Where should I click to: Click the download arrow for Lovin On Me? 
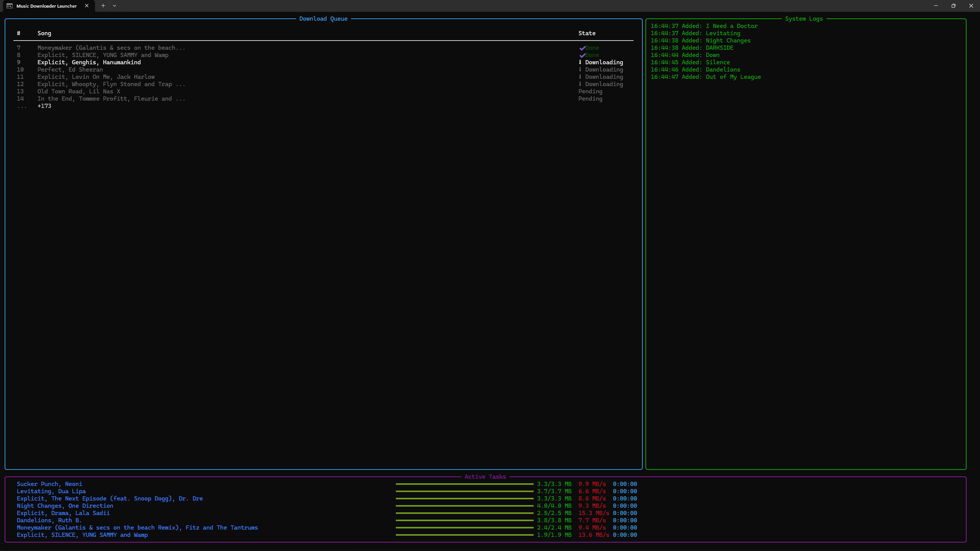pyautogui.click(x=580, y=77)
